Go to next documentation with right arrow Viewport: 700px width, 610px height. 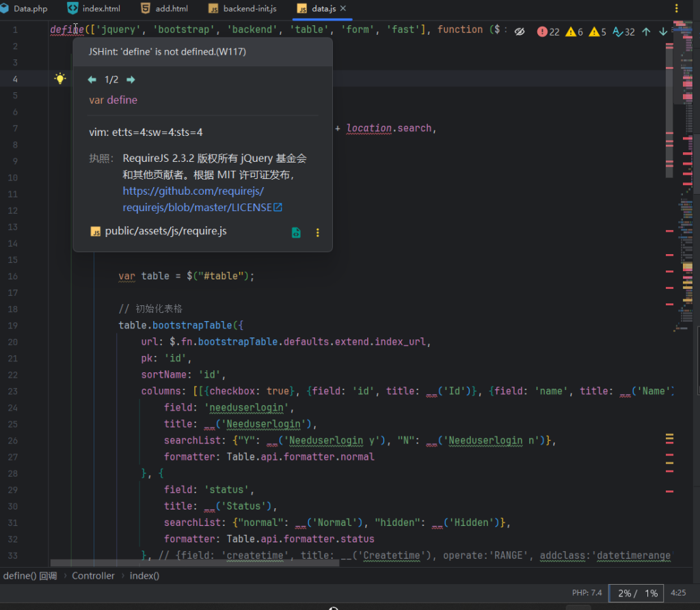(x=131, y=80)
